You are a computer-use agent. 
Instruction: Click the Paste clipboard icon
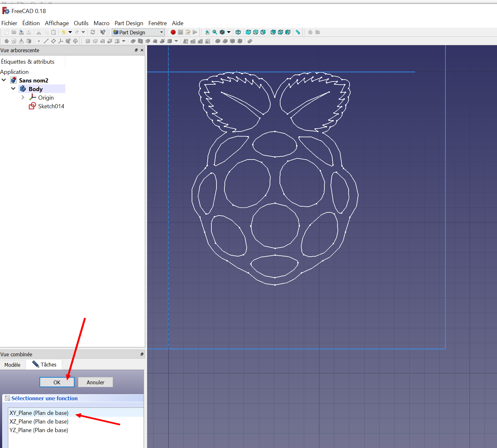pyautogui.click(x=53, y=32)
